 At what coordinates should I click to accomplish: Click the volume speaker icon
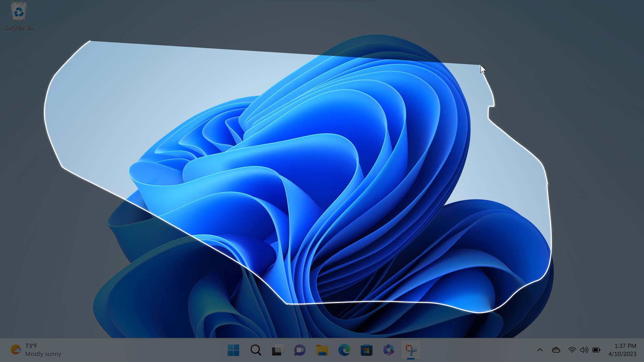coord(584,350)
